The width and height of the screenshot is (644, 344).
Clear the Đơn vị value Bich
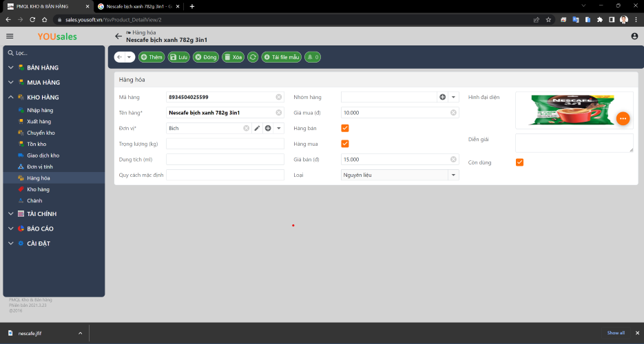pos(247,129)
